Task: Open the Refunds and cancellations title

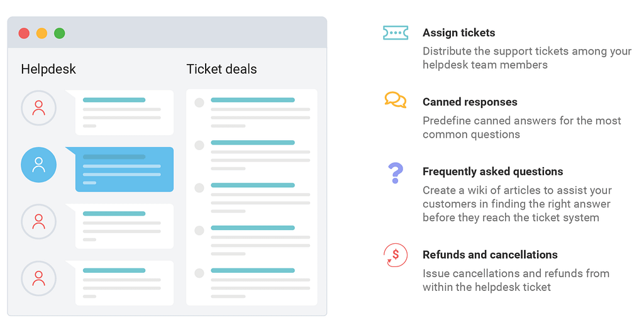Action: (x=490, y=254)
